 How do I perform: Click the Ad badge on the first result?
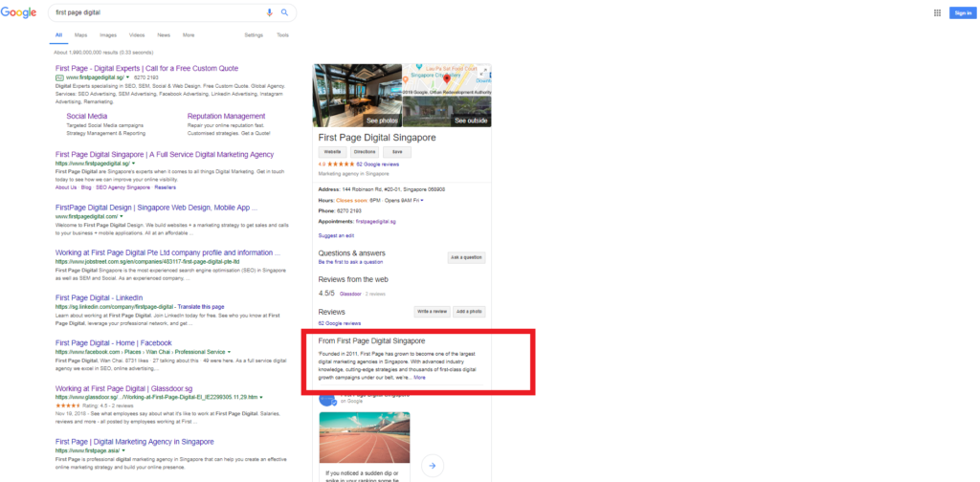coord(59,77)
